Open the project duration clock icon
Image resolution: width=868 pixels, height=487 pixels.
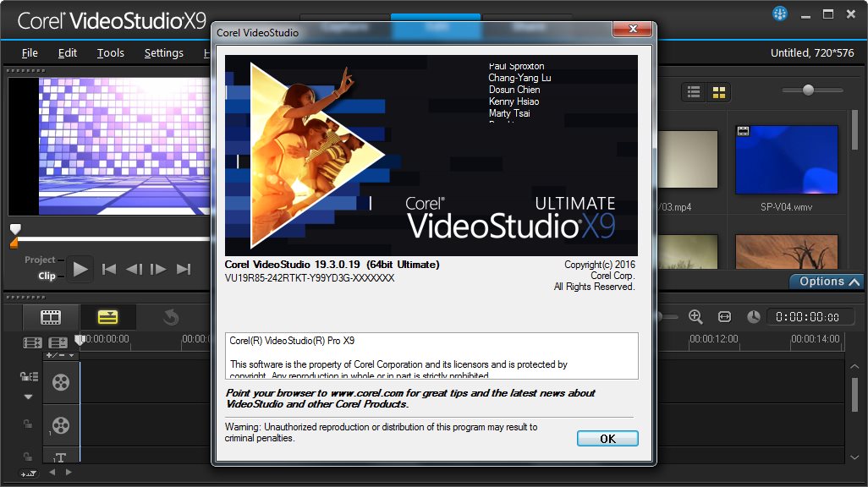coord(754,316)
